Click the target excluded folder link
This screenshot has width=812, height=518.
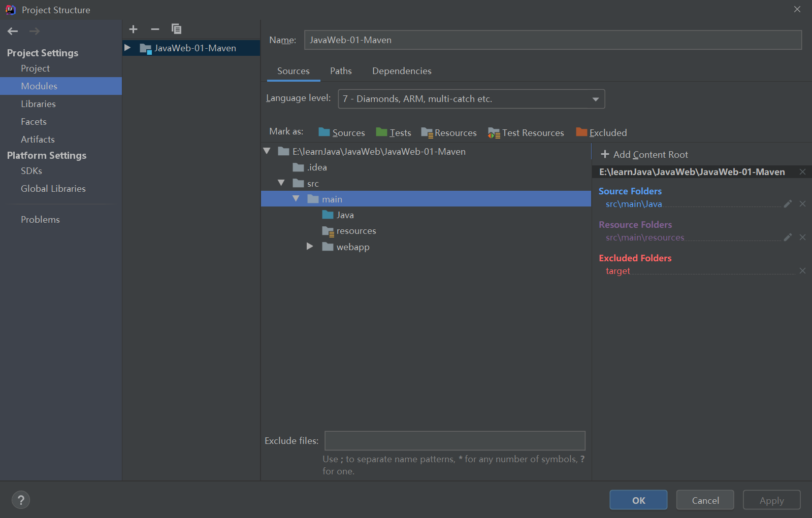point(618,271)
